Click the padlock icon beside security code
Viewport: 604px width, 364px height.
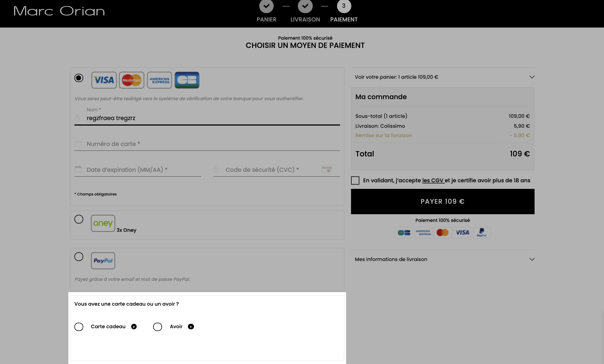(216, 169)
